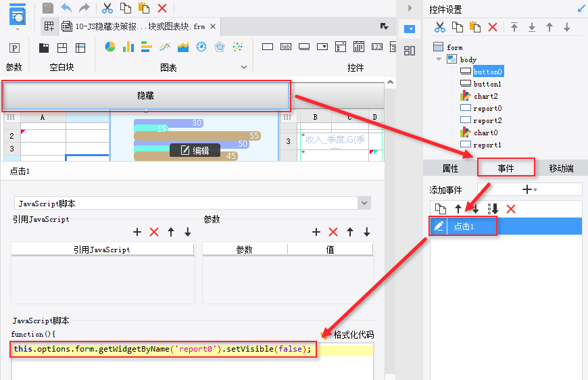The width and height of the screenshot is (588, 380).
Task: Move widget down one level in tree
Action: click(x=566, y=27)
